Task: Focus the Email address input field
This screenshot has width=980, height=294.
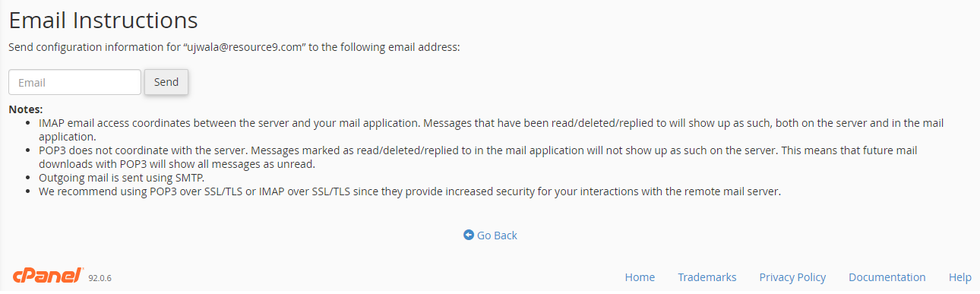Action: 74,82
